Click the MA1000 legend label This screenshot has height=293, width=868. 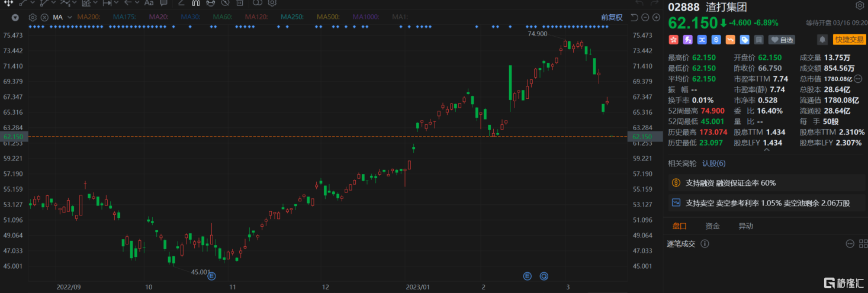pyautogui.click(x=366, y=17)
